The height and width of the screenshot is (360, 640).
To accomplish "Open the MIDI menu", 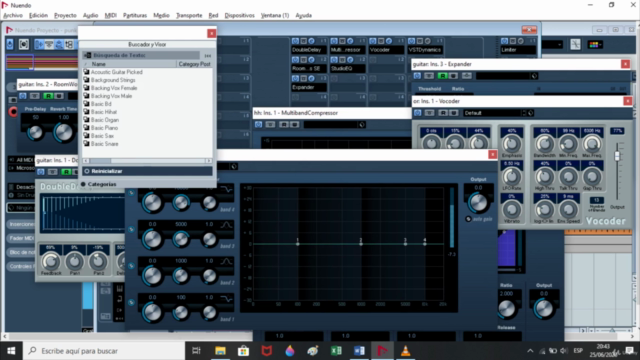I will click(x=110, y=15).
